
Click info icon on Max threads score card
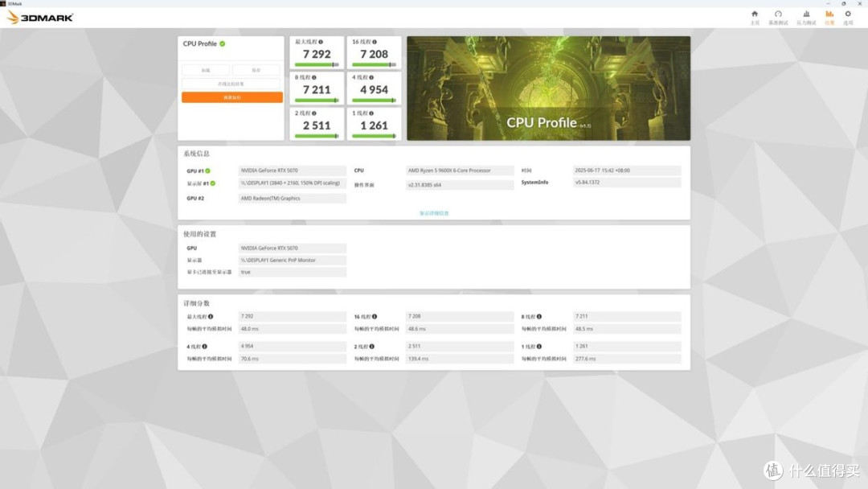pos(321,42)
